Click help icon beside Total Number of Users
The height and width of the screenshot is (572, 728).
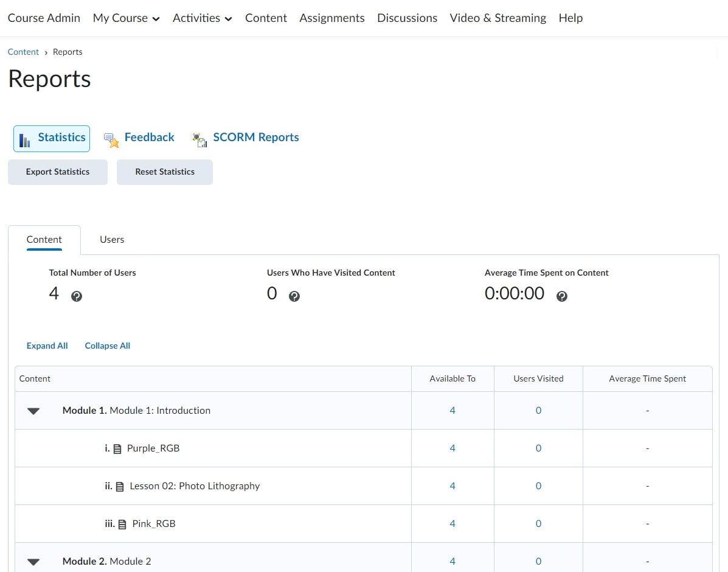coord(77,296)
